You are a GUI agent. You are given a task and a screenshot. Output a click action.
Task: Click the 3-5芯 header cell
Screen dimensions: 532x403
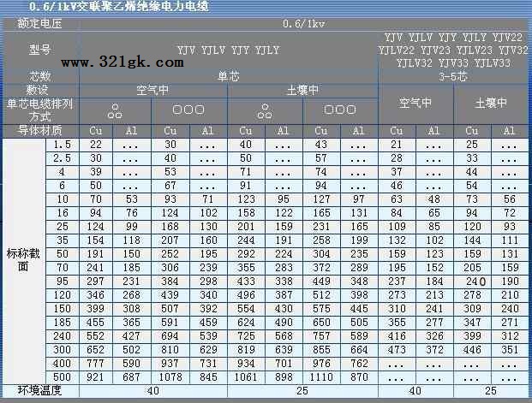click(x=453, y=77)
